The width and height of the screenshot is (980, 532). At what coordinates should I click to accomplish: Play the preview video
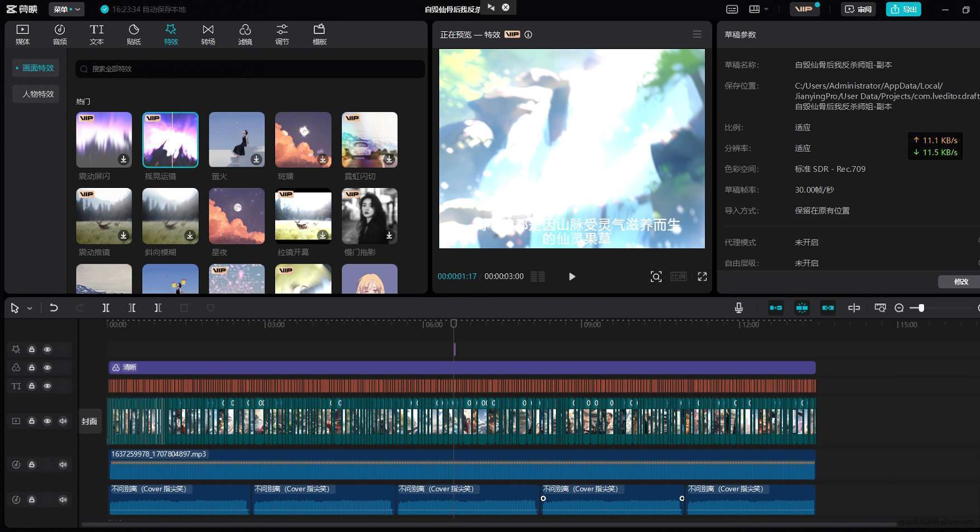pos(571,277)
